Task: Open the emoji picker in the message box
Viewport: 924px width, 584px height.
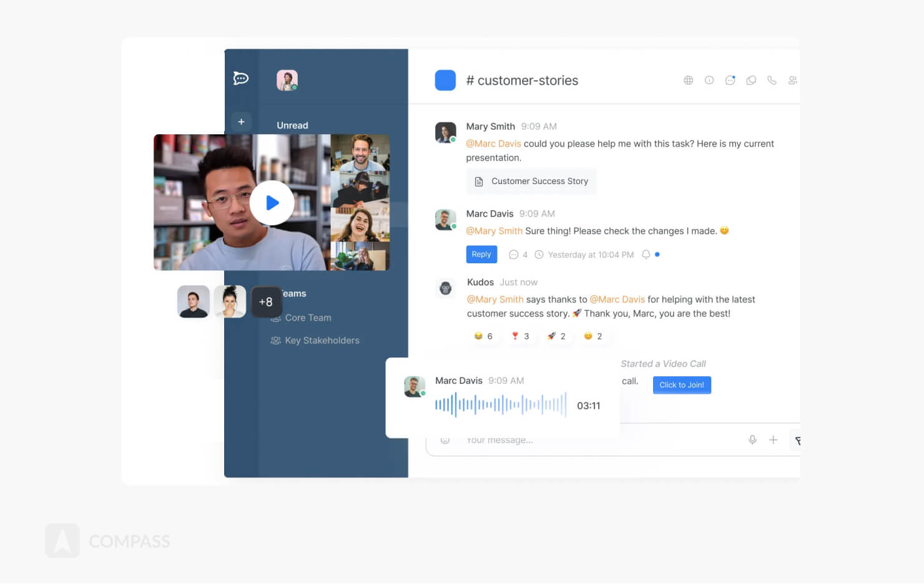Action: point(445,440)
